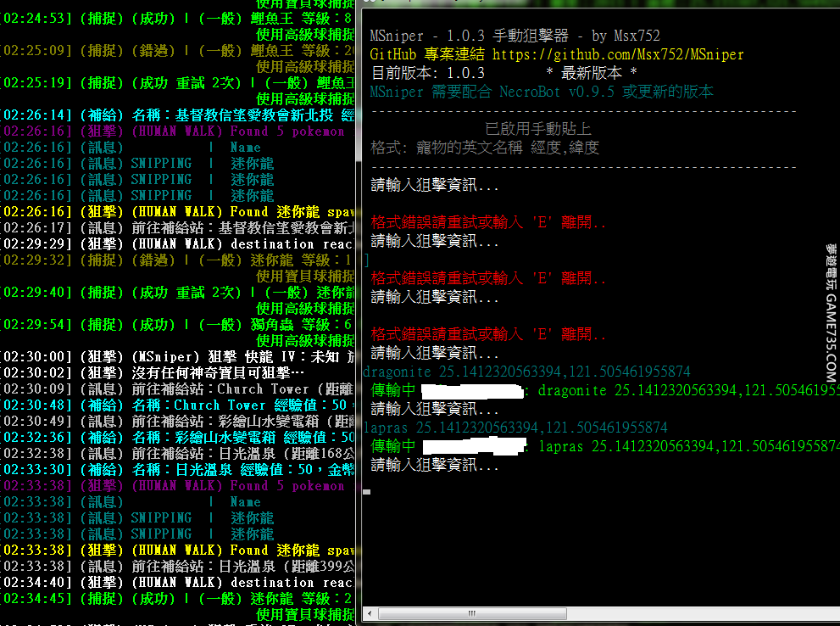The image size is (840, 626).
Task: Click horizontal scrollbar thumb in MSniper window
Action: tap(472, 613)
